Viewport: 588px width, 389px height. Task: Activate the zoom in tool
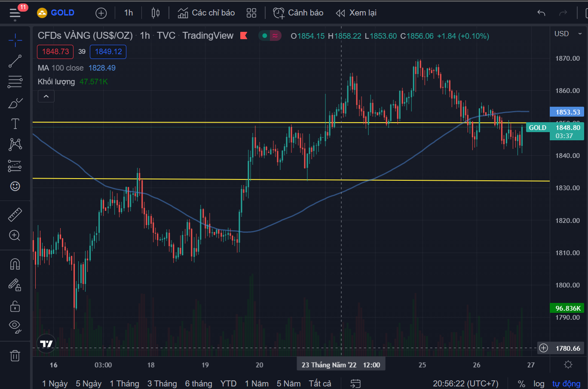click(x=15, y=235)
